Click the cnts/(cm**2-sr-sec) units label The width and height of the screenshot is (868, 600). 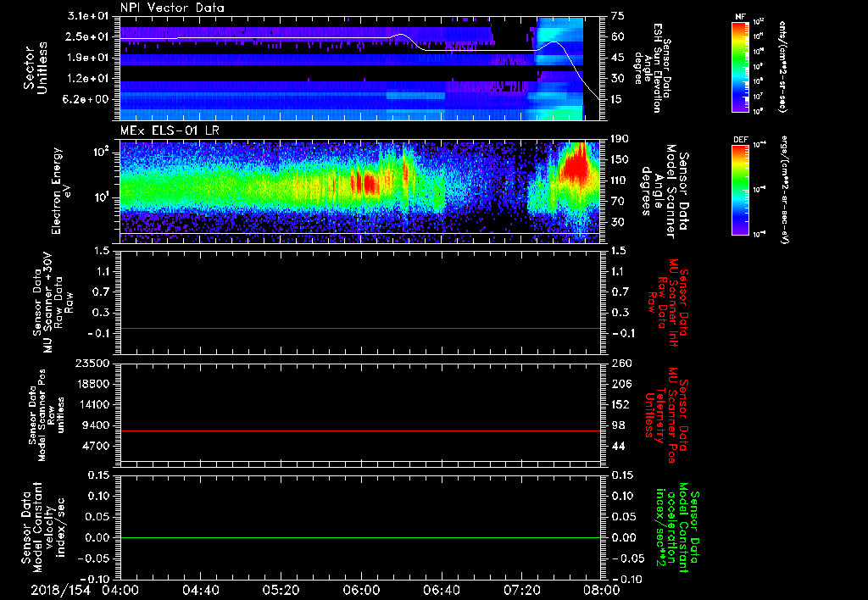click(x=782, y=66)
